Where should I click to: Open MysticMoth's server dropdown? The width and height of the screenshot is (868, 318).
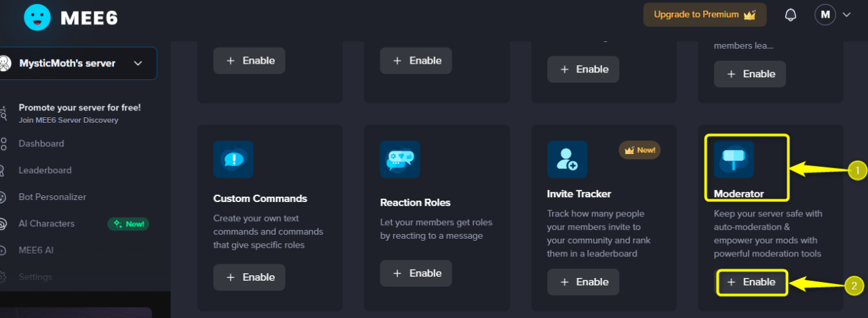[x=78, y=63]
